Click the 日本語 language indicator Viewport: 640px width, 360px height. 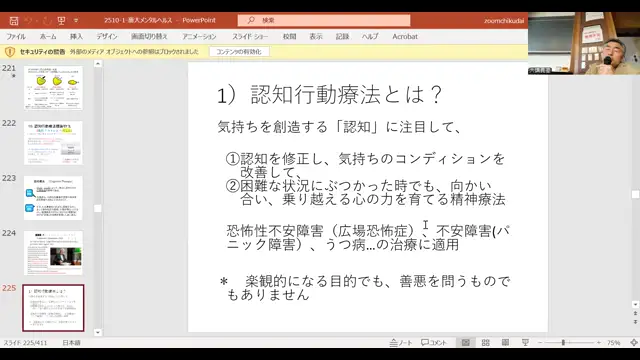(71, 342)
